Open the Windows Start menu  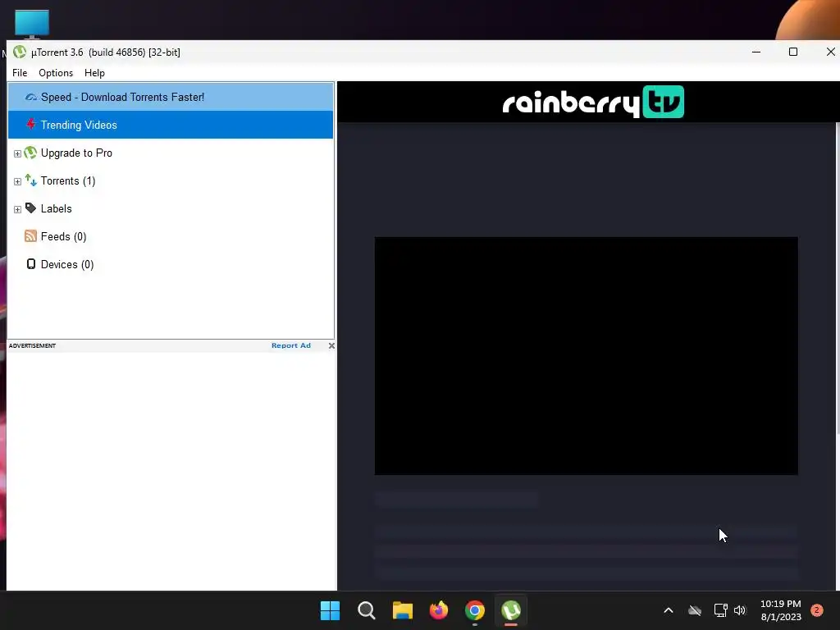pyautogui.click(x=330, y=610)
